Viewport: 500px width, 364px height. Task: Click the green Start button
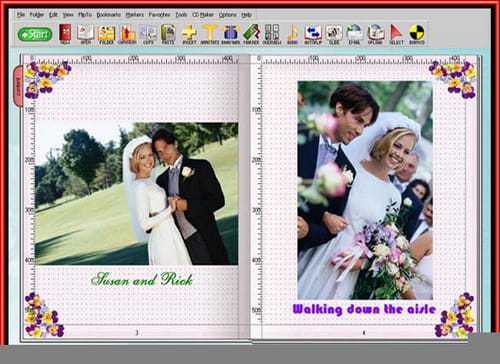coord(35,34)
